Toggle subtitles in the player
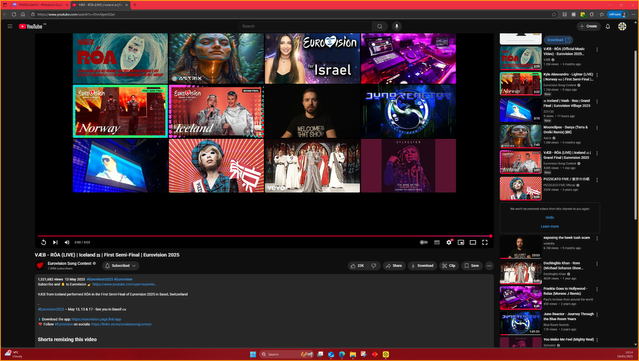This screenshot has width=639, height=361. tap(437, 242)
